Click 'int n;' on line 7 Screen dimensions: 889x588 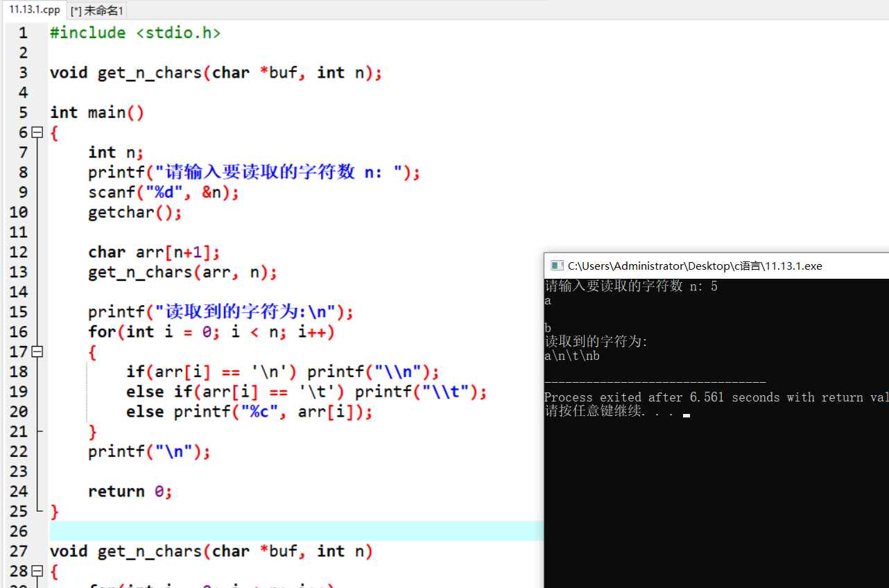116,153
